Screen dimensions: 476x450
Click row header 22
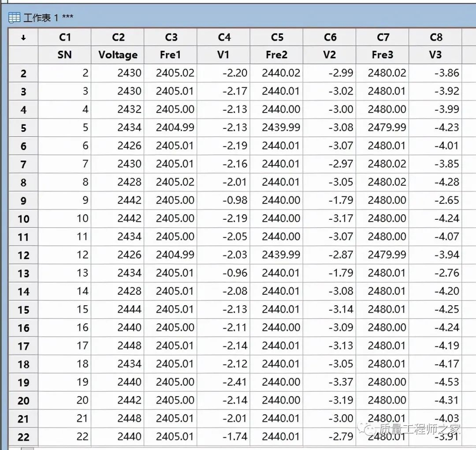23,437
